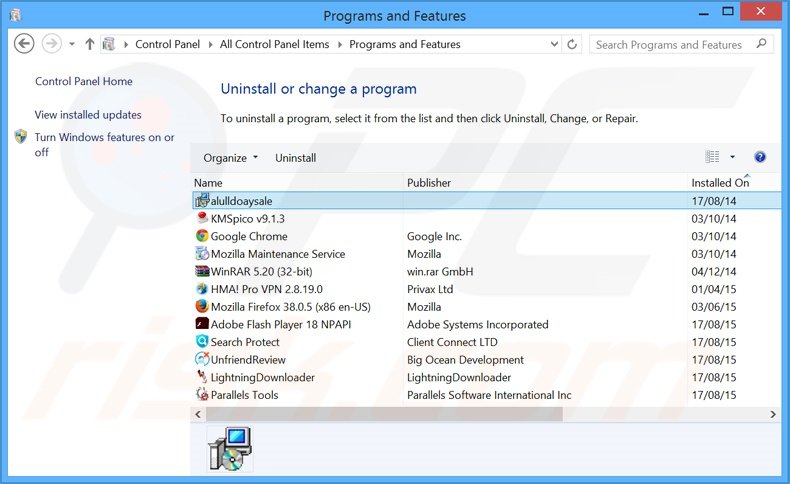790x484 pixels.
Task: Click the WinRAR 5.20 books icon
Action: 202,271
